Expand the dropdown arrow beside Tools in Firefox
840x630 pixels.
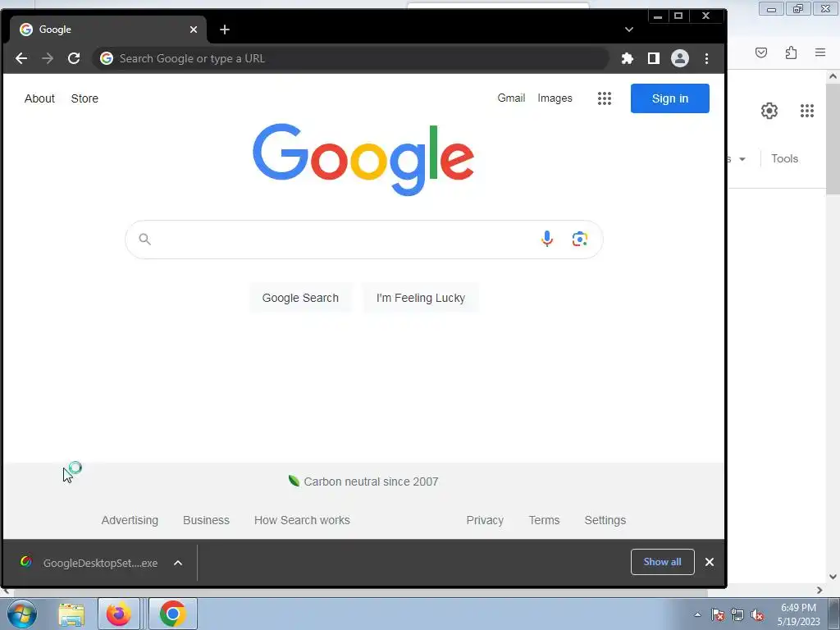[742, 159]
